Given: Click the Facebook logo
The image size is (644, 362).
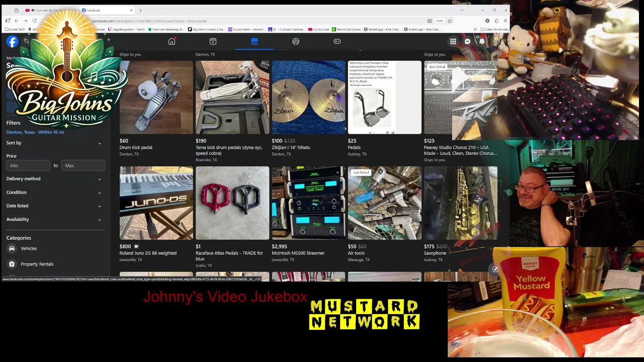Looking at the screenshot, I should tap(13, 42).
